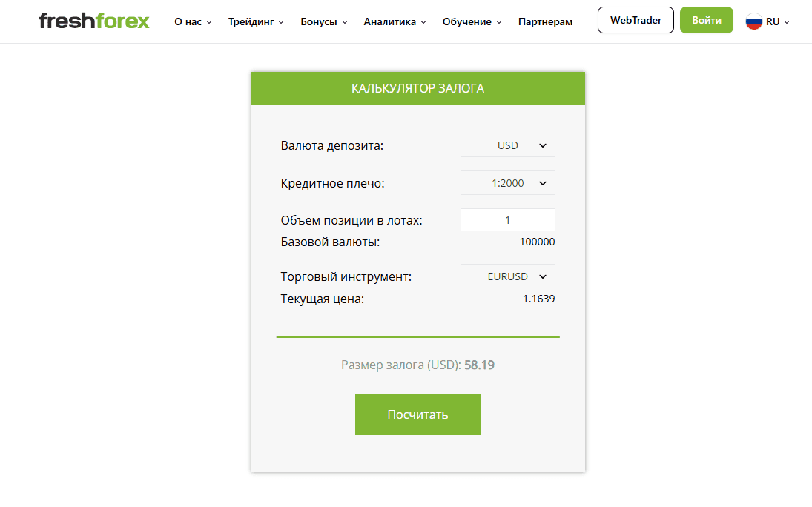Open the Обучение menu

click(472, 21)
